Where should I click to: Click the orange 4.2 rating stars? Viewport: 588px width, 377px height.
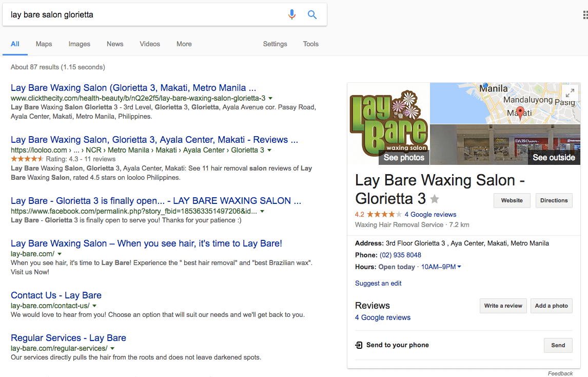(x=384, y=214)
